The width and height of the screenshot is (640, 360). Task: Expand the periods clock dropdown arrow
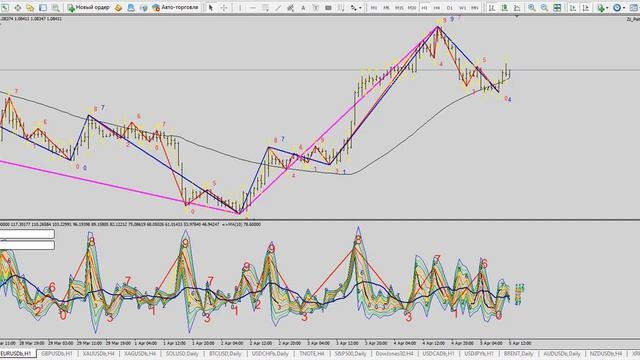click(624, 8)
